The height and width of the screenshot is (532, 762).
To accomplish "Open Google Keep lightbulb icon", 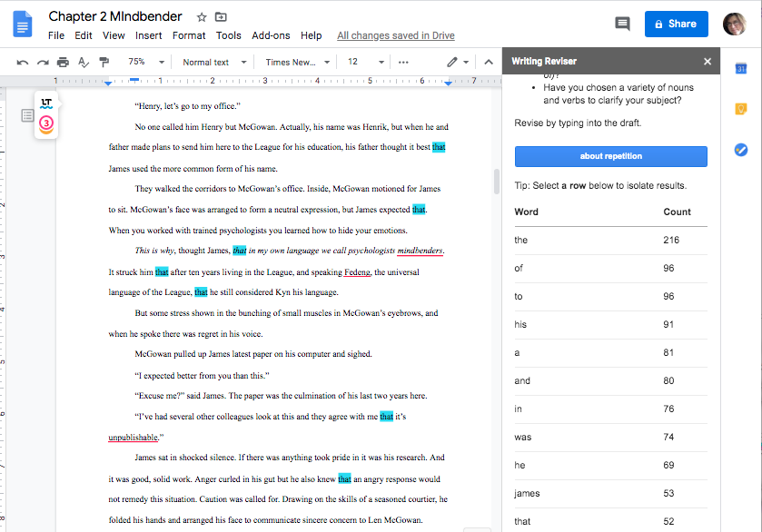I will (x=740, y=109).
